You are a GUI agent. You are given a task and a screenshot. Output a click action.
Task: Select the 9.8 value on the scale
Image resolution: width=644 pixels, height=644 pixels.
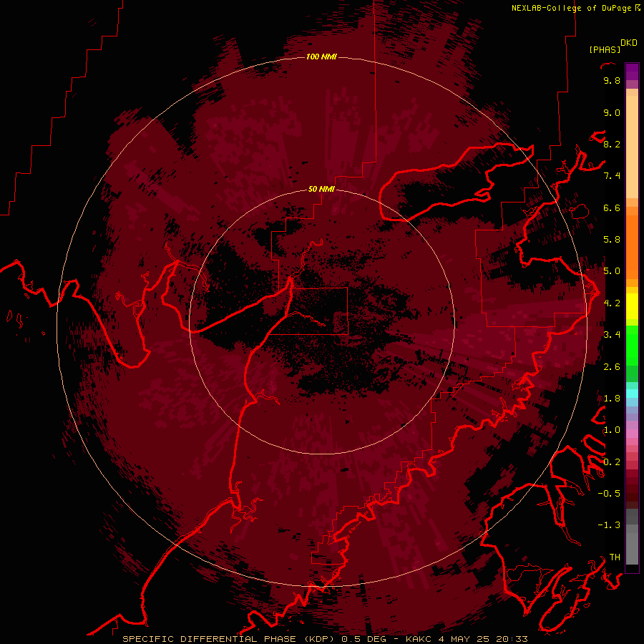coord(612,80)
